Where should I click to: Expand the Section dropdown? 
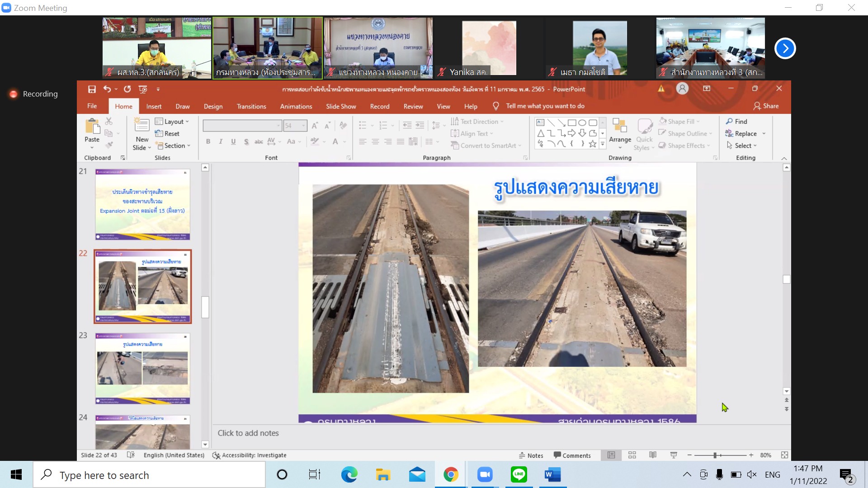point(174,145)
